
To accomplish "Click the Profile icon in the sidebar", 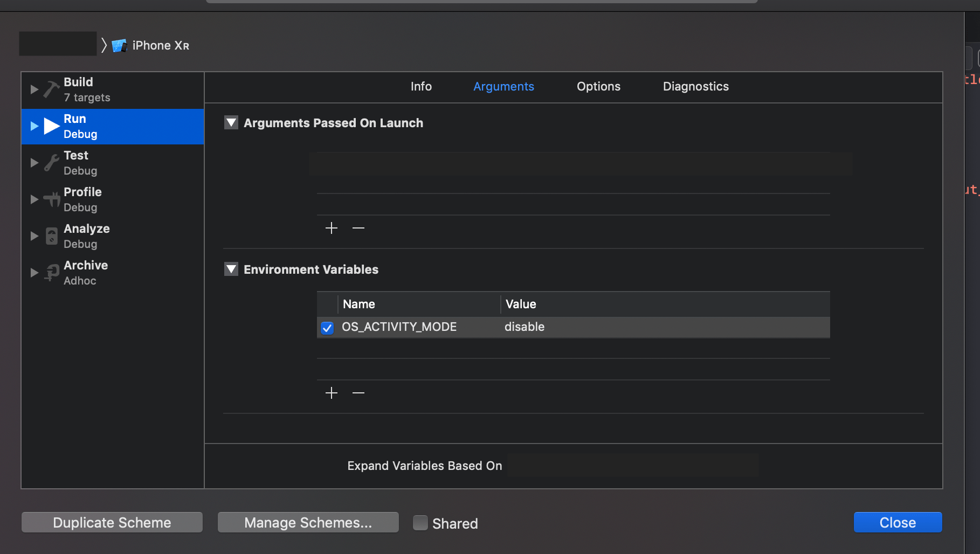I will (51, 199).
